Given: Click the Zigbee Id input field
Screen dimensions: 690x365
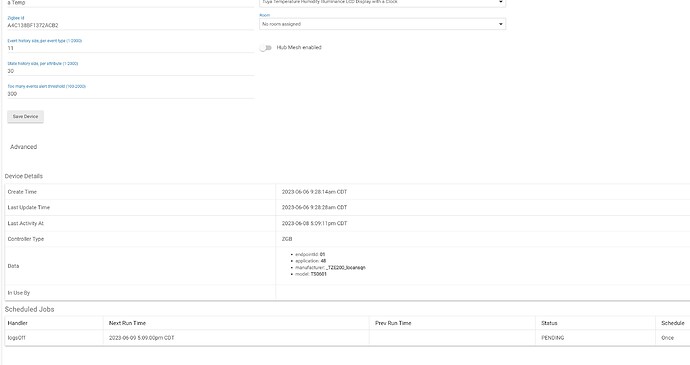Looking at the screenshot, I should pos(131,26).
